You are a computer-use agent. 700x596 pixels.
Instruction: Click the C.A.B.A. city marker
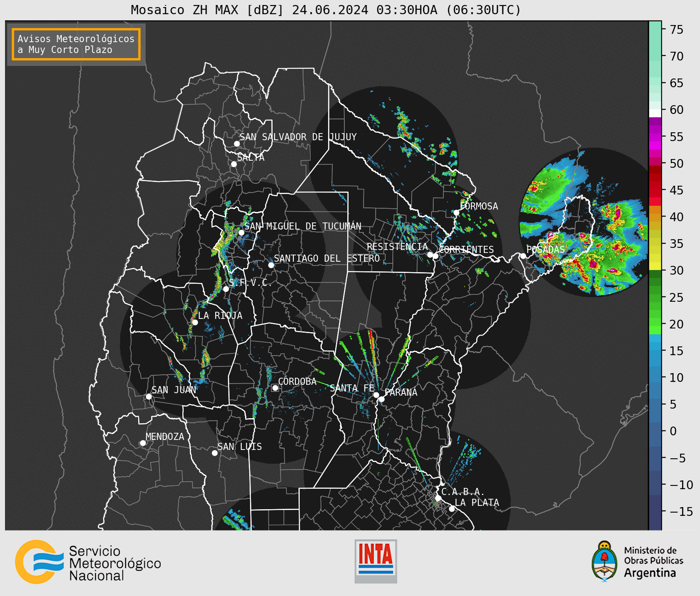[438, 498]
